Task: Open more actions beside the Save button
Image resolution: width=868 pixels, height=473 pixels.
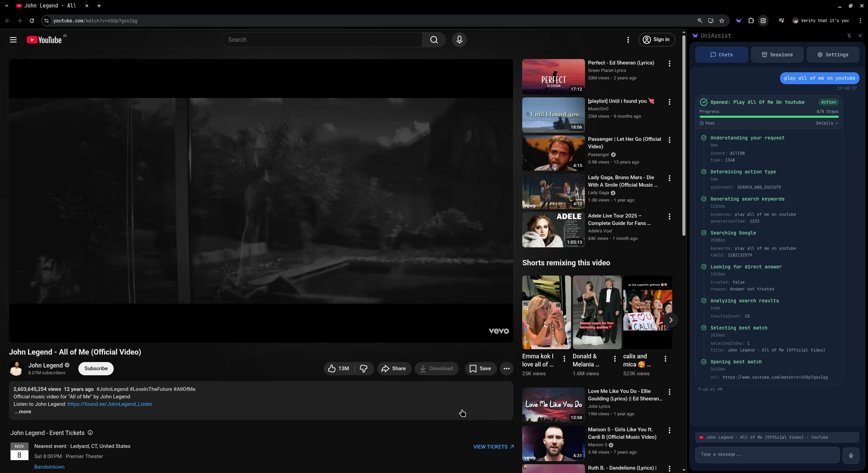Action: [x=506, y=368]
